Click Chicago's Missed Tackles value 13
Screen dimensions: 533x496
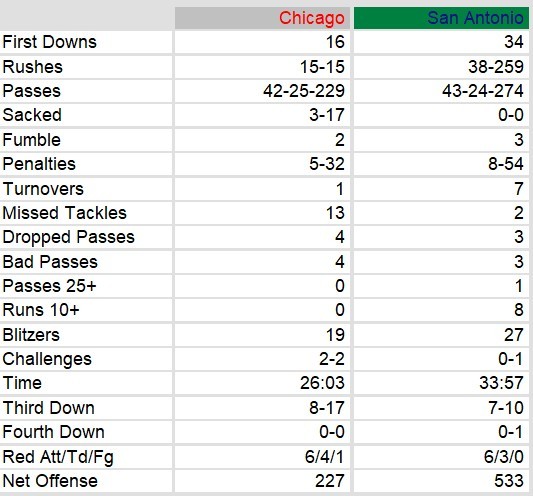pos(335,213)
